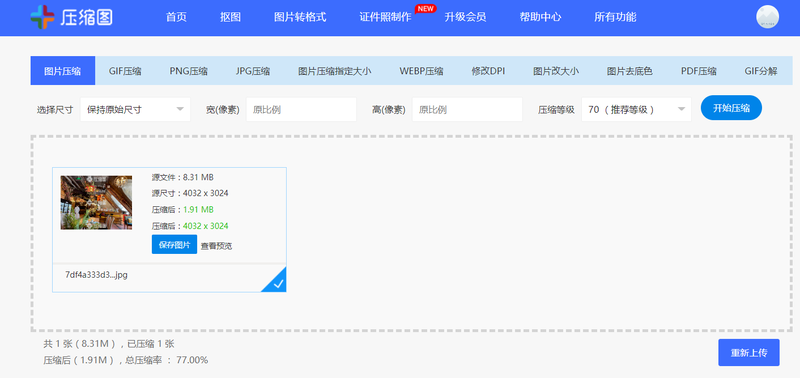Switch to the 图片改大小 tab
The width and height of the screenshot is (800, 378).
(556, 71)
